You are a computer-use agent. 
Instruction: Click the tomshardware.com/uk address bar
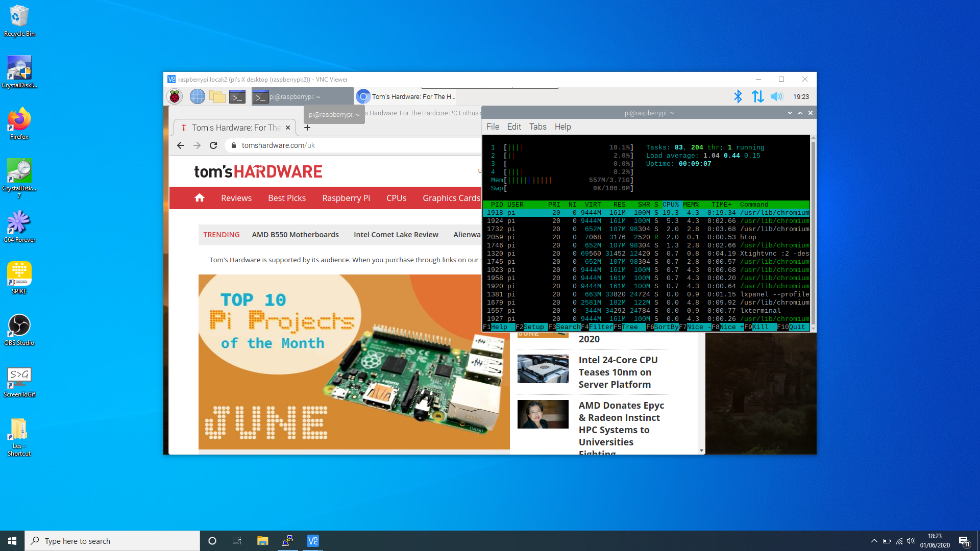point(279,145)
